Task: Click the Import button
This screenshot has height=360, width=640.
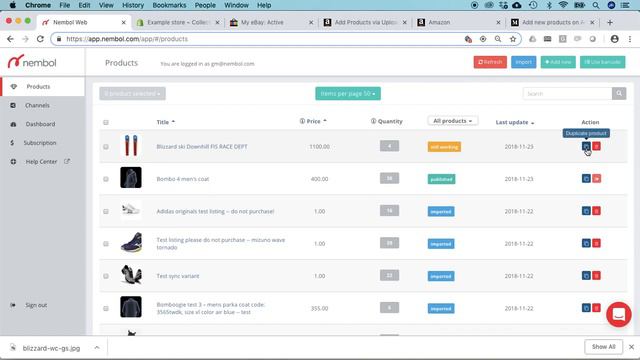Action: pyautogui.click(x=523, y=62)
